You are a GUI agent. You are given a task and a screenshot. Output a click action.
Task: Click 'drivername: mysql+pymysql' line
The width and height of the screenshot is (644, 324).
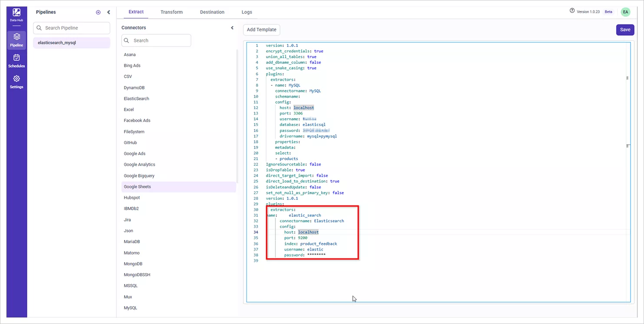pyautogui.click(x=308, y=136)
